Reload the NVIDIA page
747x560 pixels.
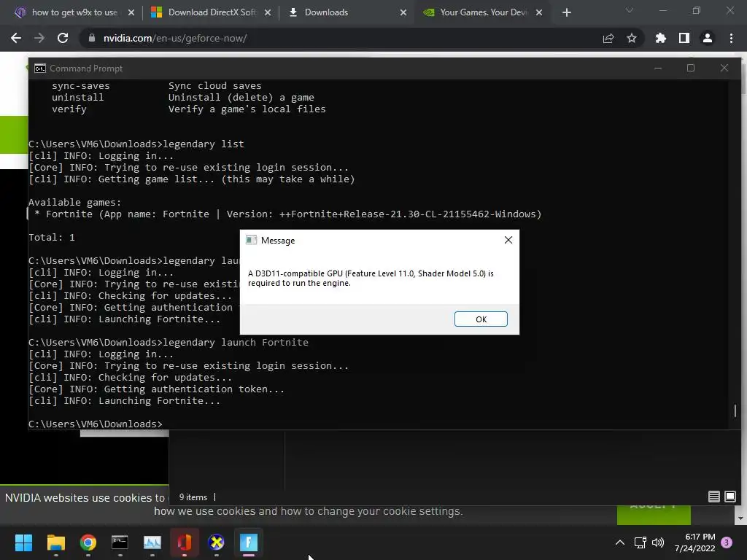[x=63, y=38]
